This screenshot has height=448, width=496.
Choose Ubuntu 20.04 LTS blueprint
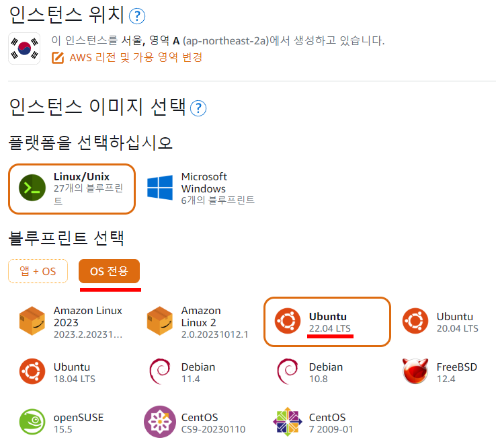click(441, 322)
